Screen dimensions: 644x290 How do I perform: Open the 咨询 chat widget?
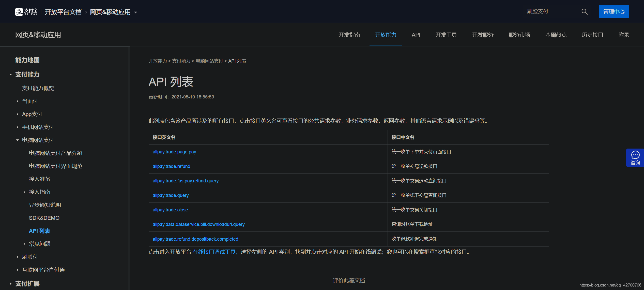(635, 158)
